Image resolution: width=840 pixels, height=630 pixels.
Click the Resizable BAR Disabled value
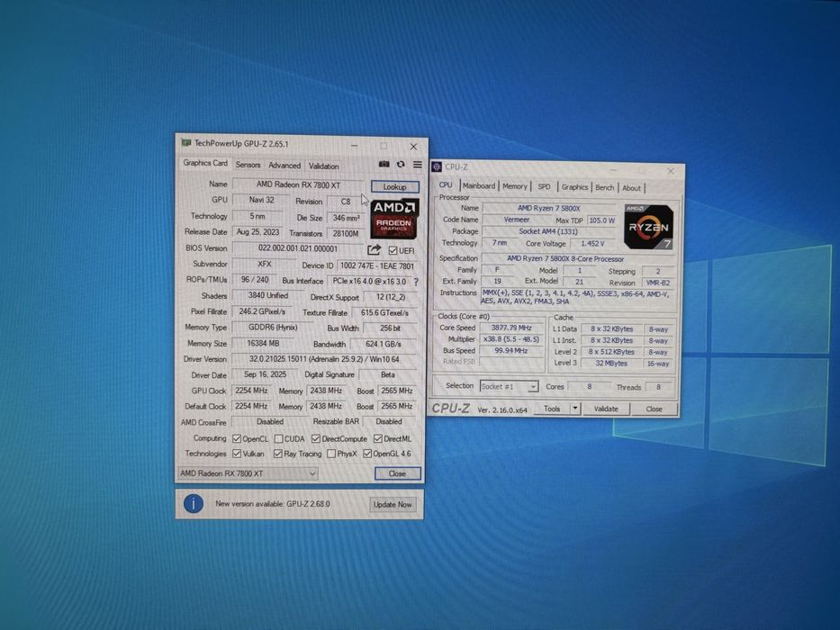point(389,421)
